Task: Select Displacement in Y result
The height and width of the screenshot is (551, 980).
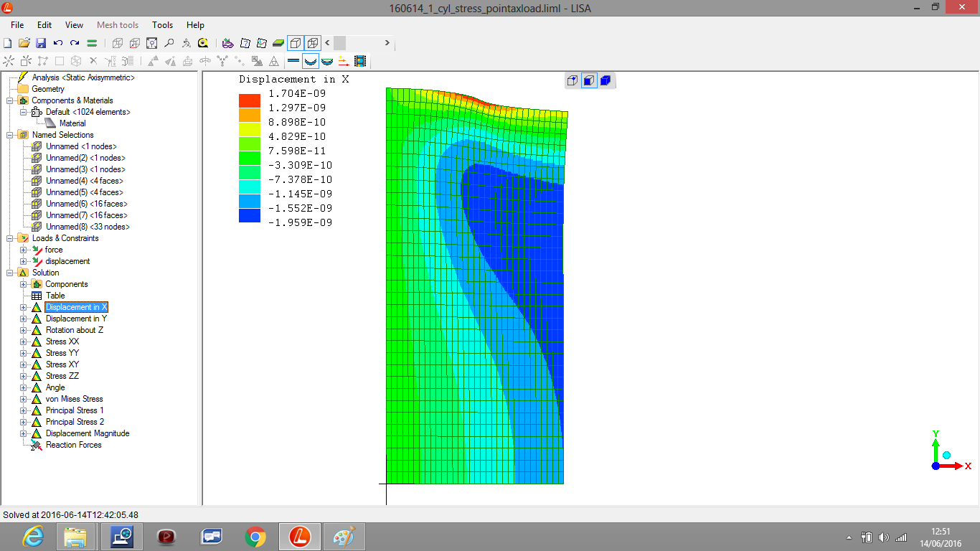Action: 76,319
